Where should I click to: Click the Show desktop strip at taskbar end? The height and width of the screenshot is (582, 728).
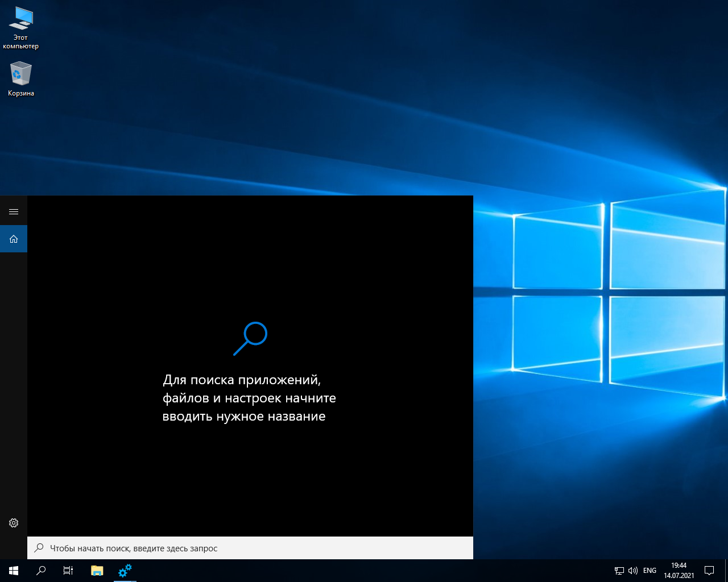click(726, 571)
